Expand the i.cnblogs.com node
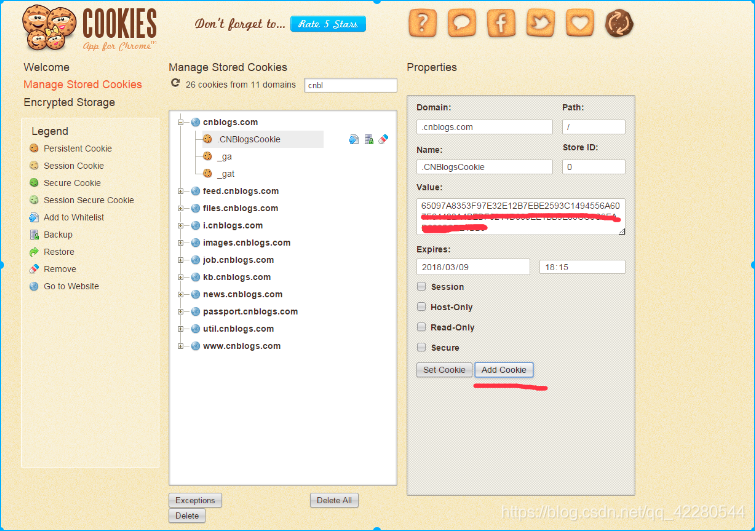The image size is (755, 531). click(181, 225)
